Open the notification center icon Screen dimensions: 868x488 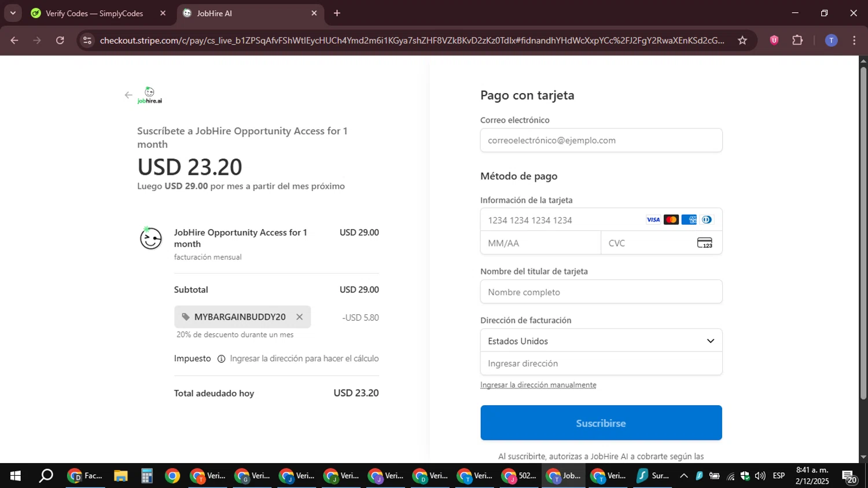[849, 477]
